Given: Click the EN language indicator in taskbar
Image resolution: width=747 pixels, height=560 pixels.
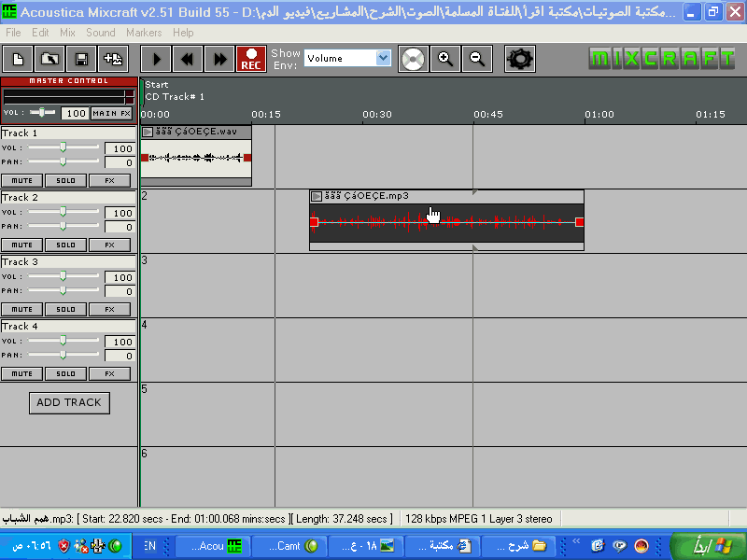Looking at the screenshot, I should (x=150, y=546).
